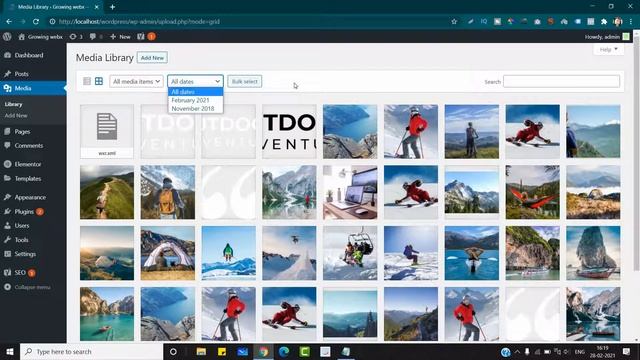
Task: Select the red hammock thumbnail
Action: click(x=532, y=192)
